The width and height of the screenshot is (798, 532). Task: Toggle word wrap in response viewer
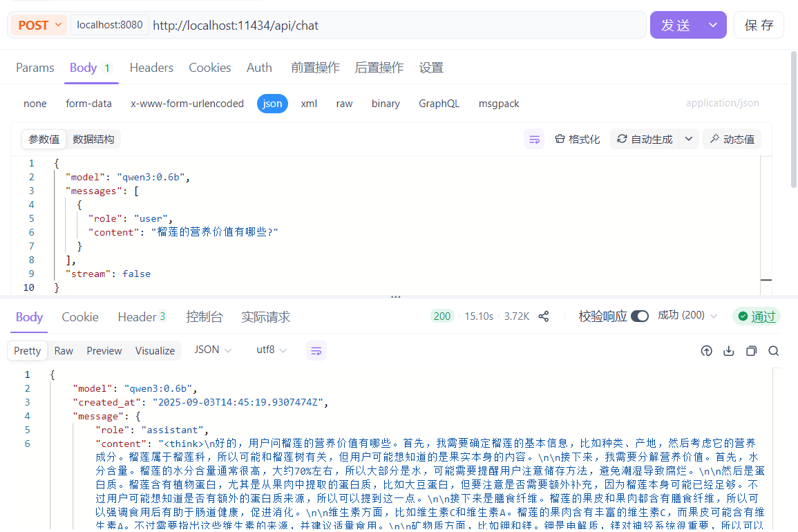pos(316,351)
